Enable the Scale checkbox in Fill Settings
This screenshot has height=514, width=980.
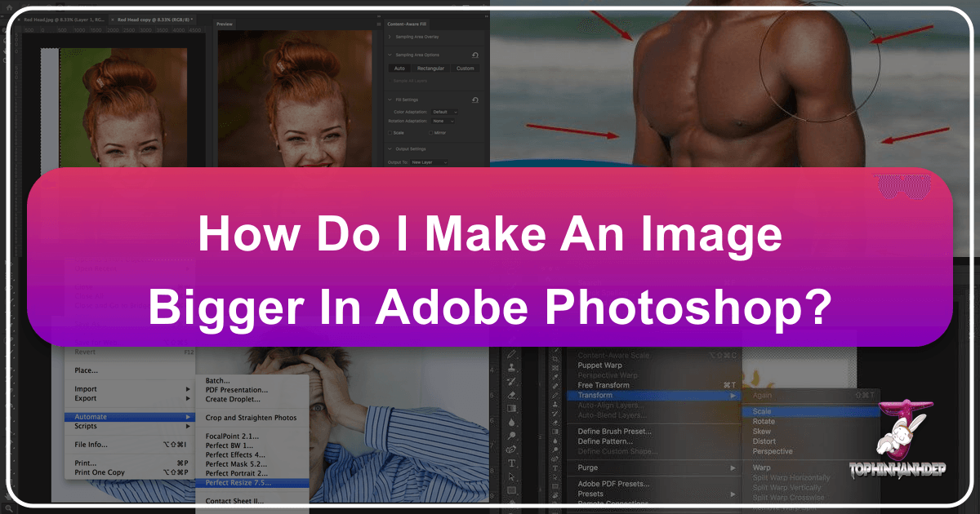[x=390, y=133]
